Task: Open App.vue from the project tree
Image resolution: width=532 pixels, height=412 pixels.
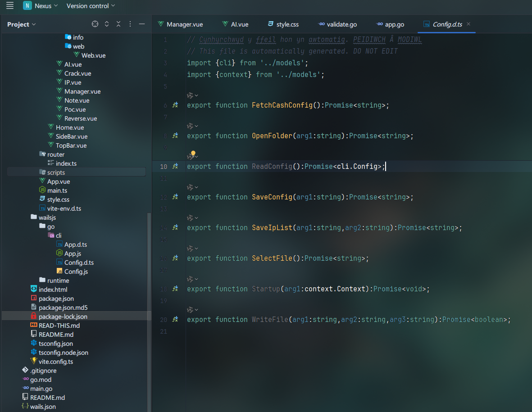Action: (x=55, y=181)
